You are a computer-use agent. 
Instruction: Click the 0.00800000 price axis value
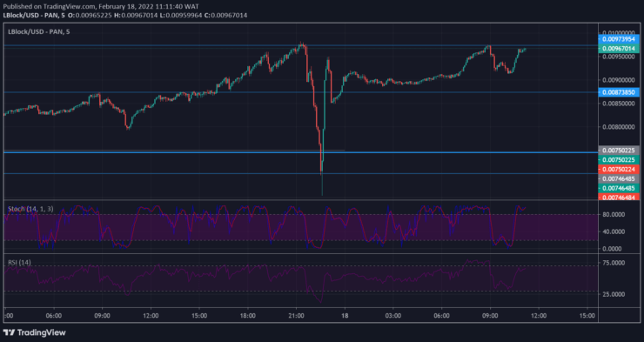coord(619,127)
